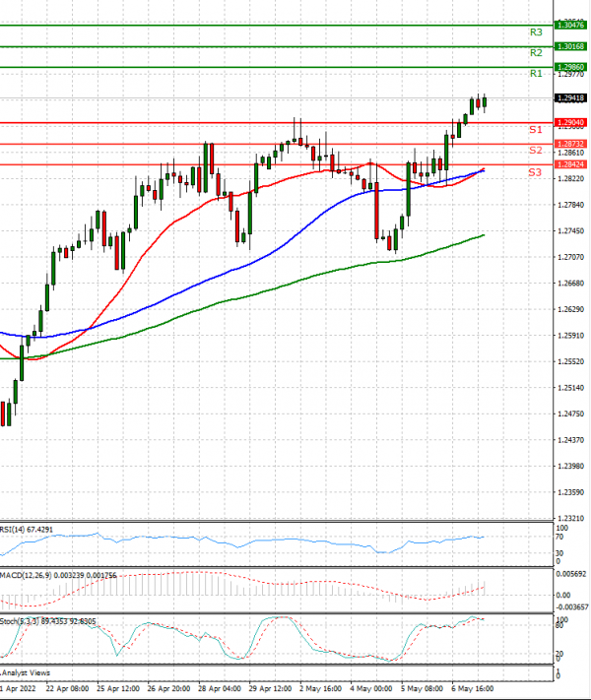Select the 1.30476 green price tag
Image resolution: width=591 pixels, height=700 pixels.
pyautogui.click(x=570, y=25)
